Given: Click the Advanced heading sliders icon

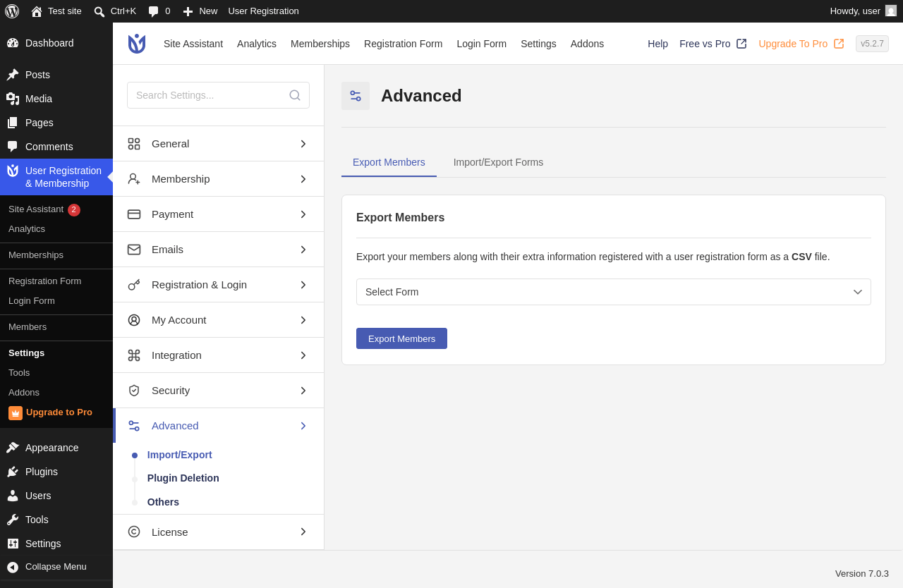Looking at the screenshot, I should point(356,96).
